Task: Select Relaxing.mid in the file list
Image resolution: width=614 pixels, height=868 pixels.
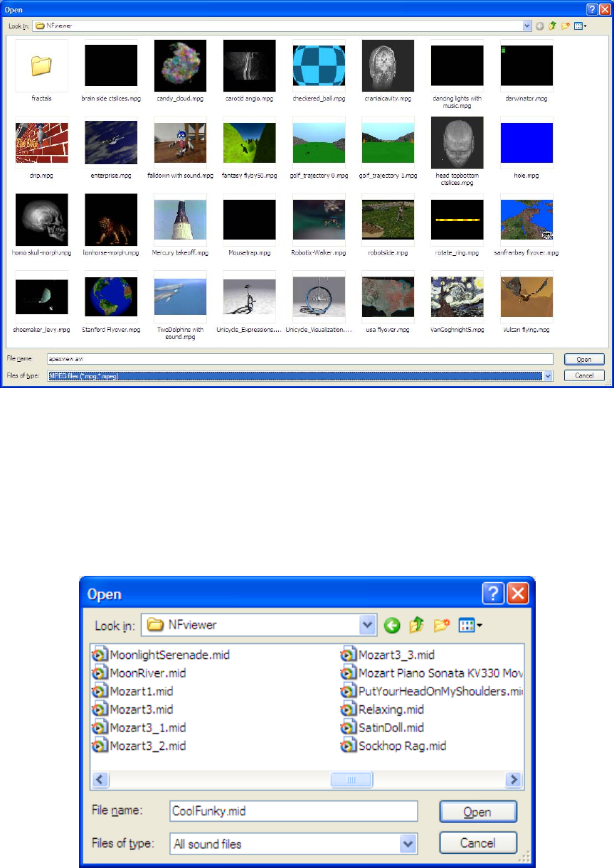Action: point(349,709)
